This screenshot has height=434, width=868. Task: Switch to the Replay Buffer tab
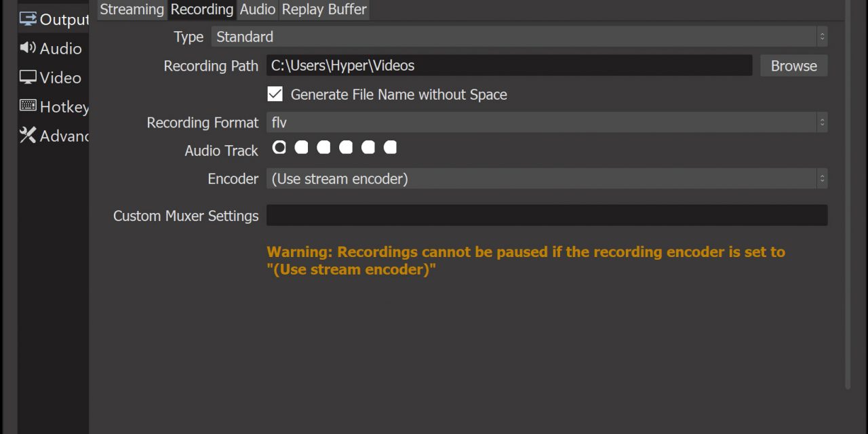324,9
